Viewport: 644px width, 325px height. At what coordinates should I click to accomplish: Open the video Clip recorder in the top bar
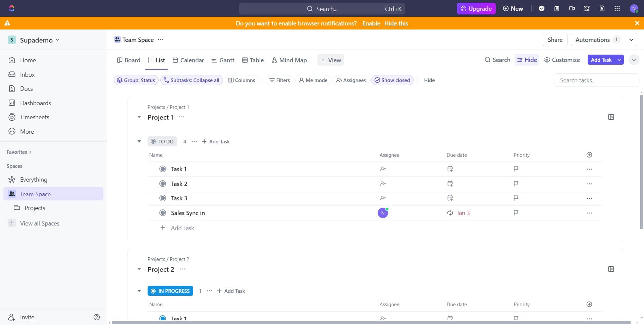(572, 8)
